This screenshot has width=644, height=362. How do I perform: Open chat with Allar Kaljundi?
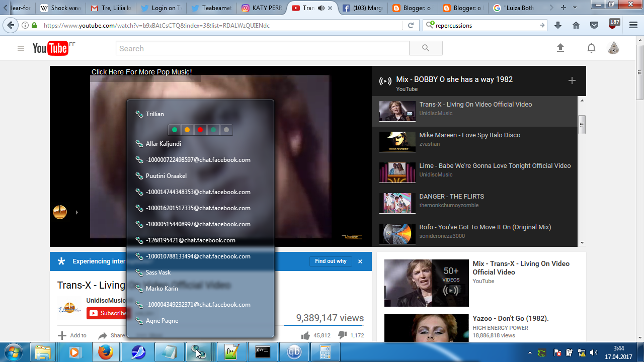[200, 144]
